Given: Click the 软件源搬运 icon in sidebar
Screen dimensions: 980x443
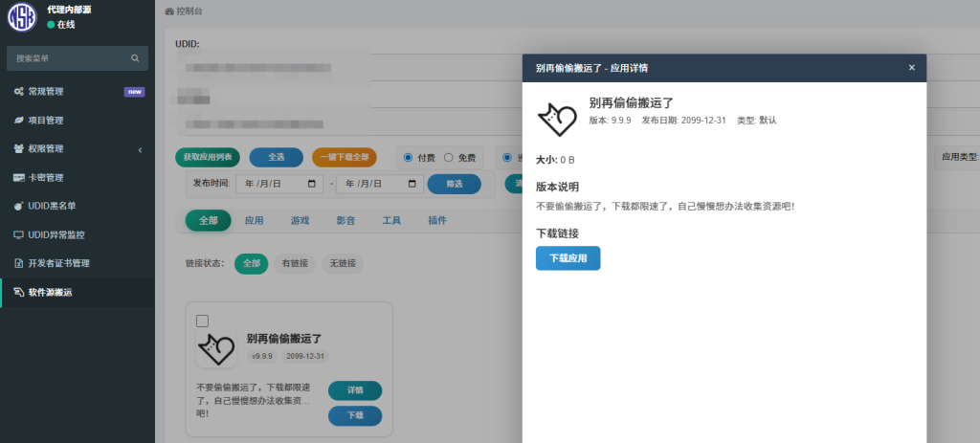Looking at the screenshot, I should coord(19,293).
